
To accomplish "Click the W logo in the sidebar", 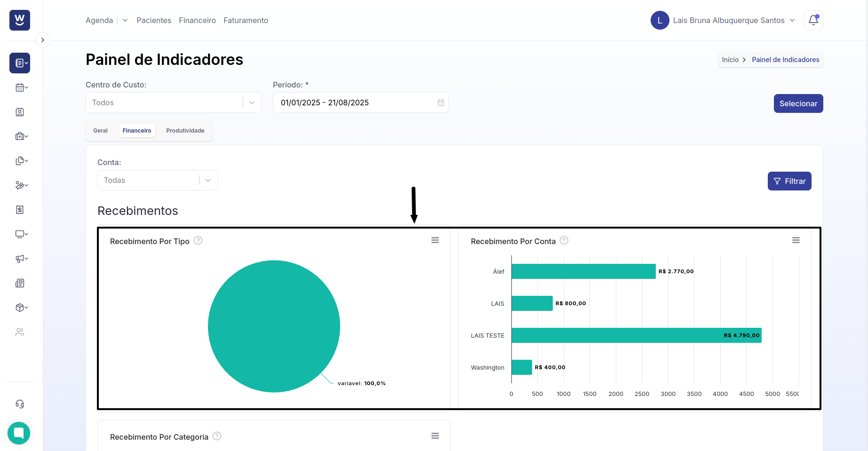I will tap(20, 20).
